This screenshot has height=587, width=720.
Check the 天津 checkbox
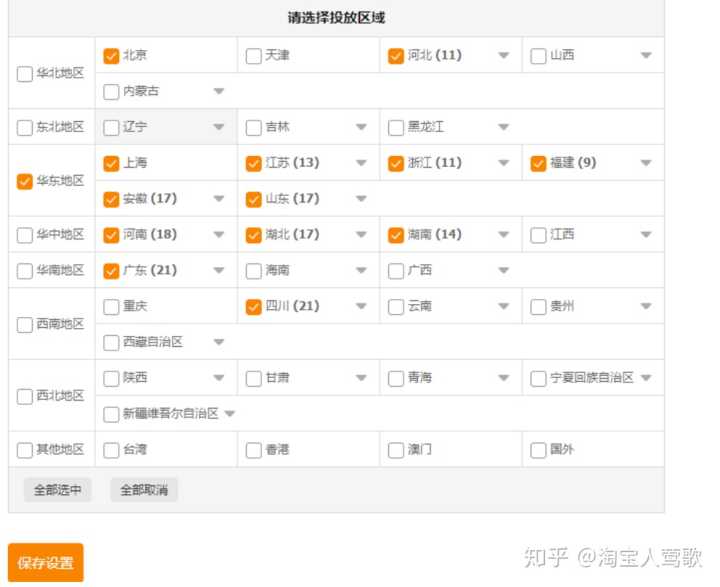(x=254, y=56)
